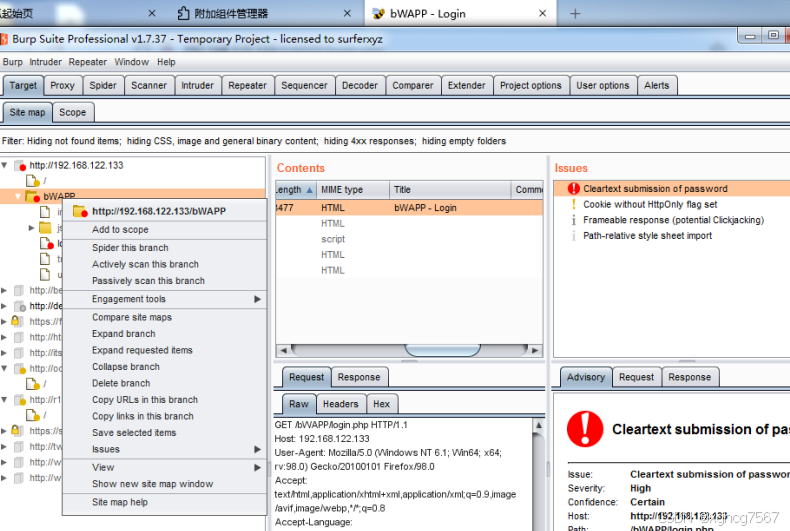The height and width of the screenshot is (531, 790).
Task: Switch to the Spider tab
Action: click(103, 86)
